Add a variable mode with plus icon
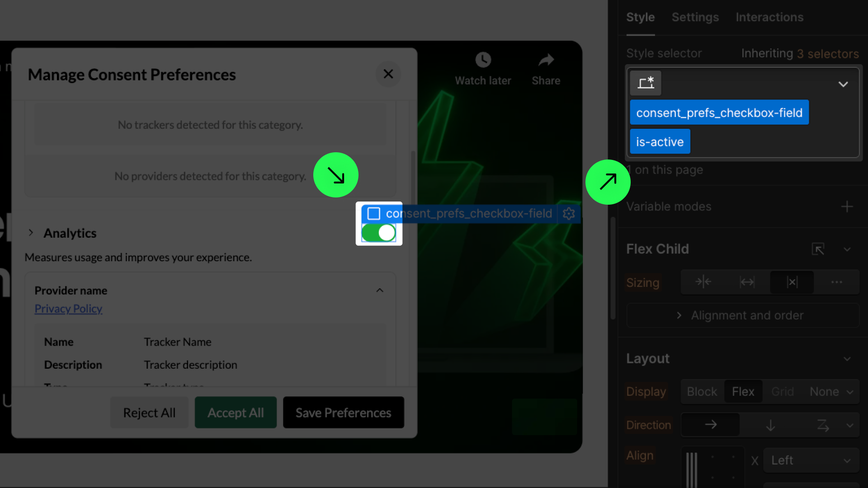 click(x=847, y=207)
